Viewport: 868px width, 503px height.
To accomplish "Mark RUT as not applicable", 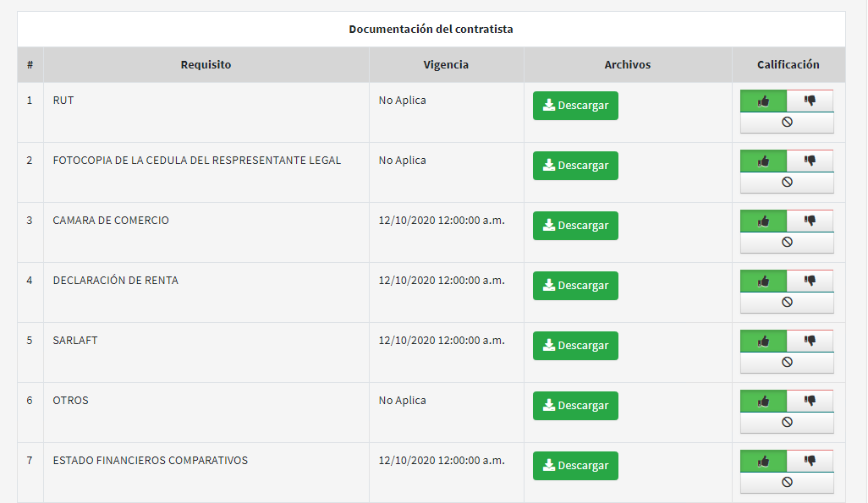I will 787,123.
